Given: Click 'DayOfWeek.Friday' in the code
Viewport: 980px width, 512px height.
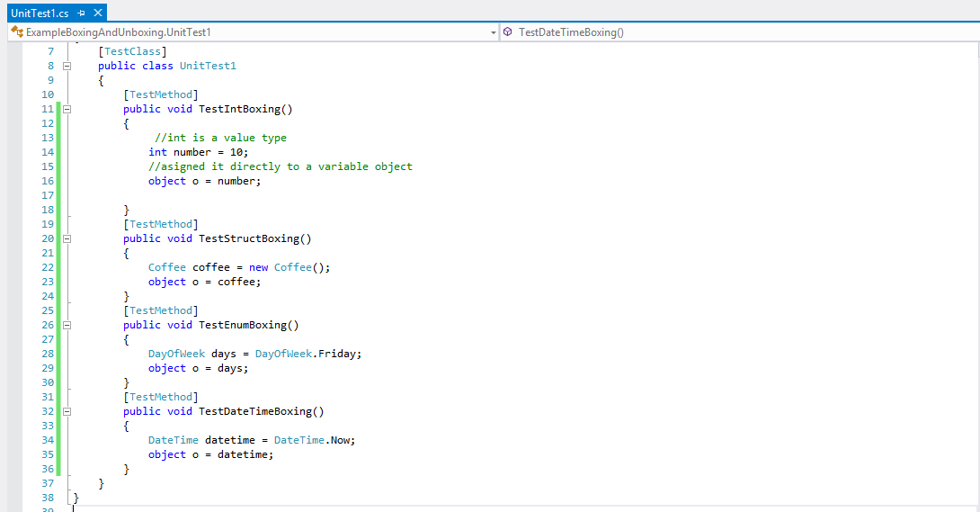Looking at the screenshot, I should click(x=305, y=354).
